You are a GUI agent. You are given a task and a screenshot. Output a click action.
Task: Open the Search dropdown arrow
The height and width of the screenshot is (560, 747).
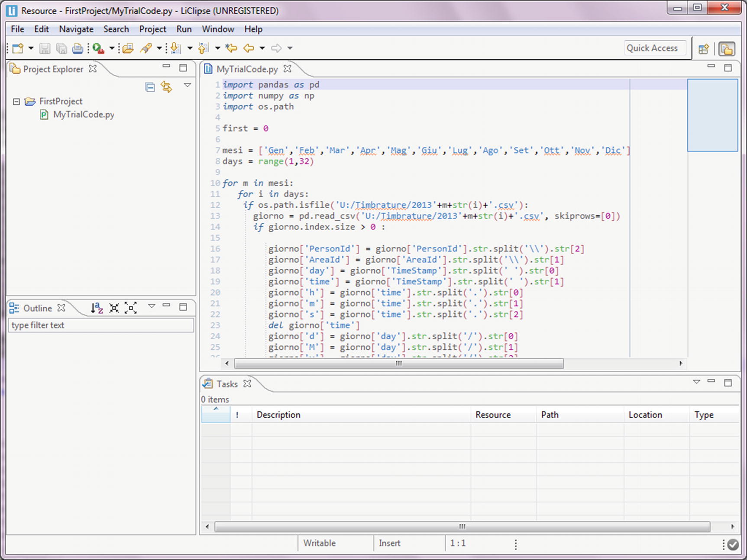tap(159, 48)
